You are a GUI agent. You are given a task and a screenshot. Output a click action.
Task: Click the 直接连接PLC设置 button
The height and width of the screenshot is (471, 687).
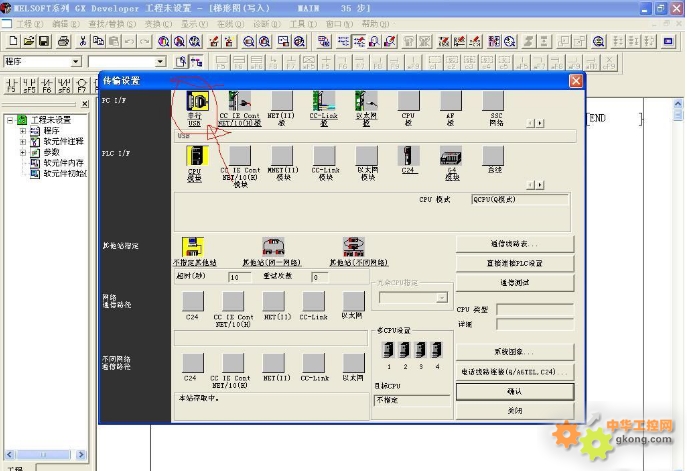[x=515, y=263]
